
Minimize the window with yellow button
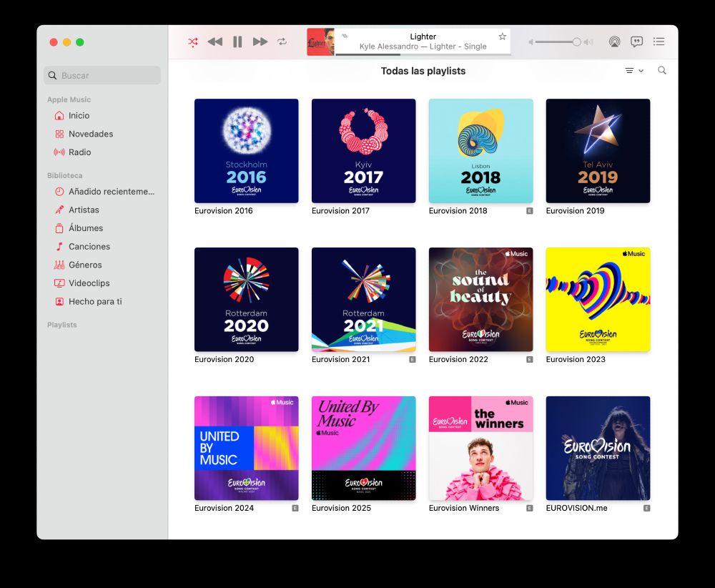(x=66, y=42)
